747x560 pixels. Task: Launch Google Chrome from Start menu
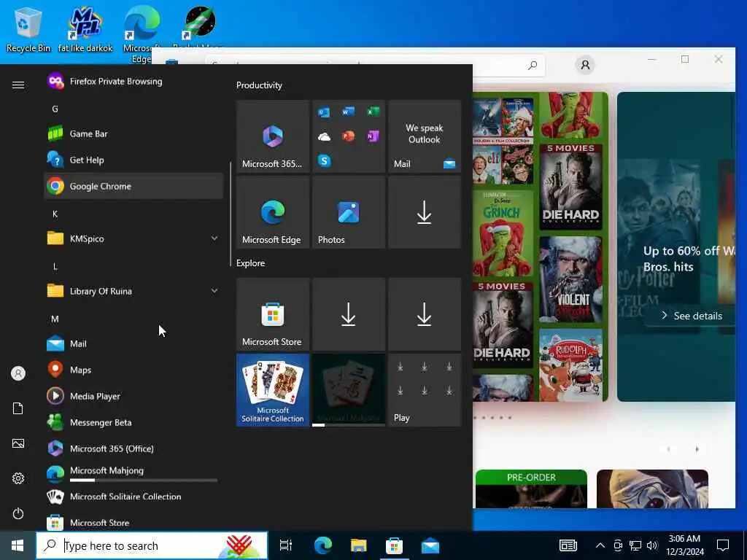[x=133, y=186]
